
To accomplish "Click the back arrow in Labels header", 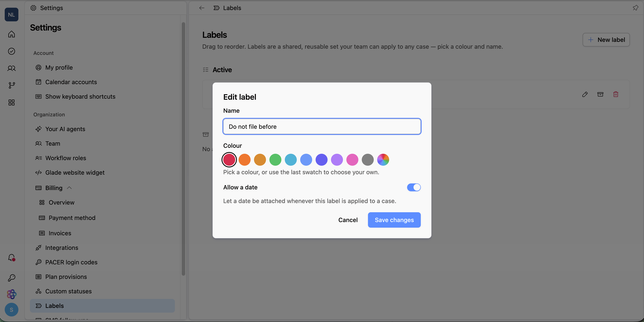I will tap(202, 8).
